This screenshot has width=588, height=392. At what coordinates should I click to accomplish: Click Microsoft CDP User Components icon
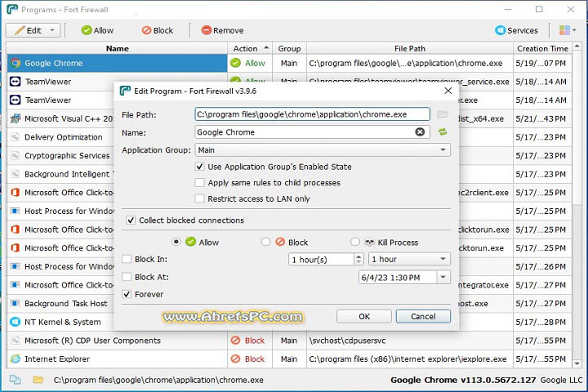tap(16, 341)
